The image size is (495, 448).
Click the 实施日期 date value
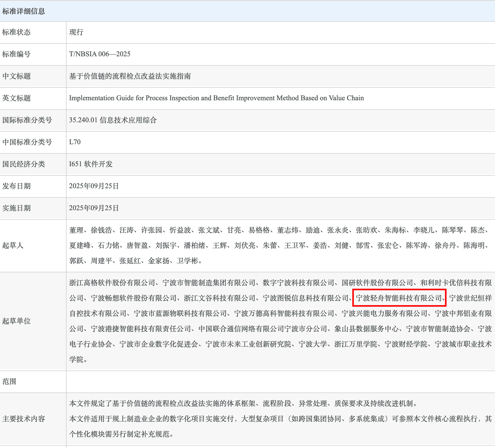pos(94,208)
